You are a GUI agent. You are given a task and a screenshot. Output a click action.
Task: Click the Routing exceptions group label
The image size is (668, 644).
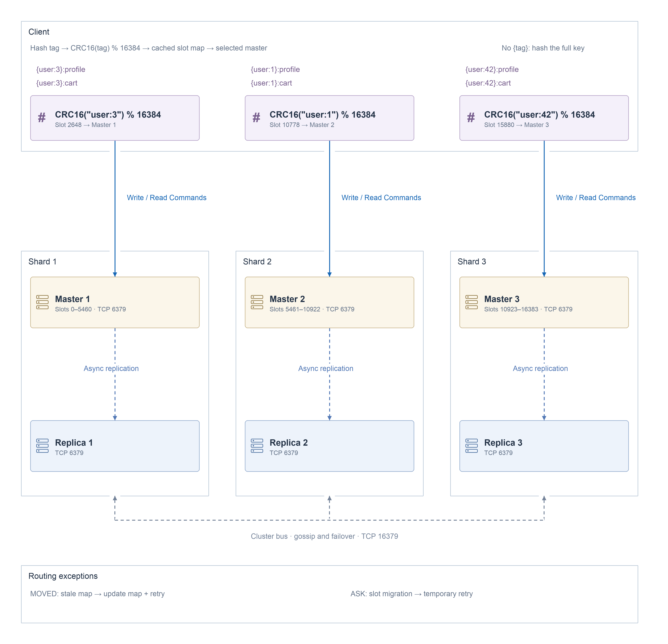pyautogui.click(x=63, y=576)
